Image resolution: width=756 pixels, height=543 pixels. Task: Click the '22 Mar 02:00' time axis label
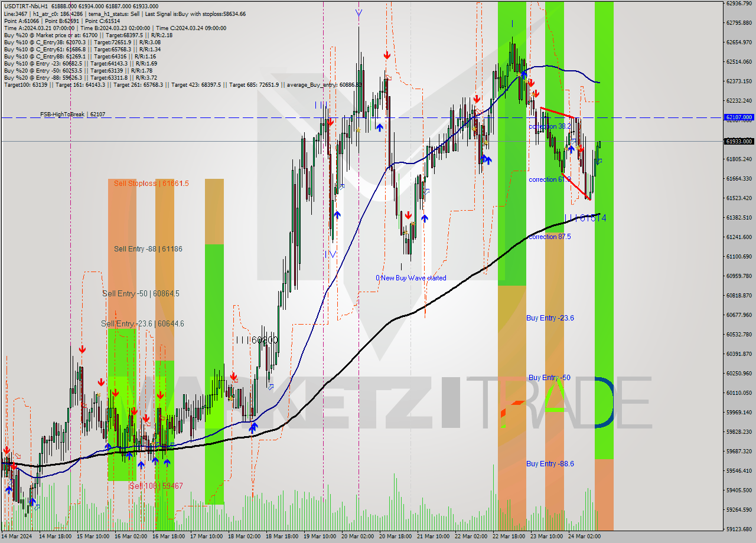tap(471, 537)
